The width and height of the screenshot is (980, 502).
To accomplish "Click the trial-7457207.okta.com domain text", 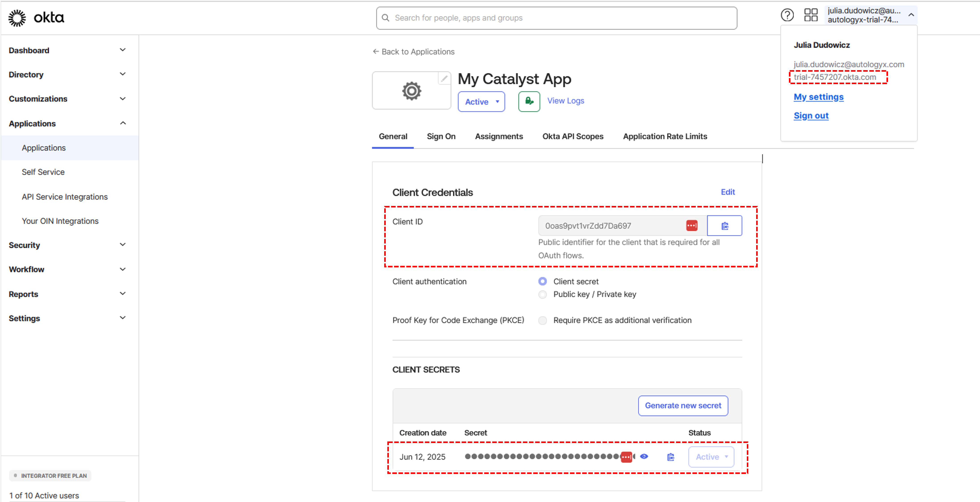I will click(x=835, y=77).
